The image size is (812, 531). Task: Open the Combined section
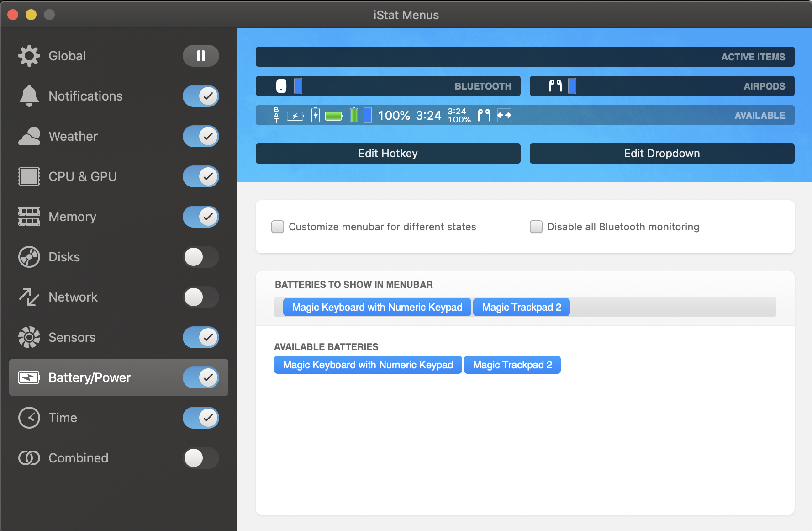79,458
